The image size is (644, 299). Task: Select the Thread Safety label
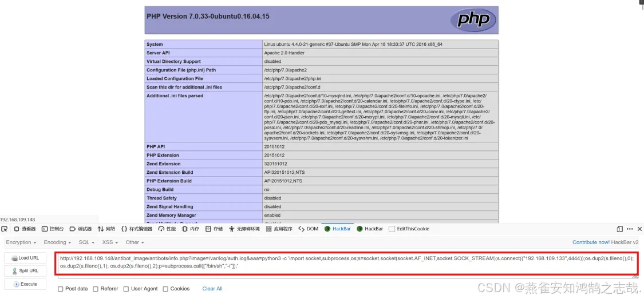point(161,198)
